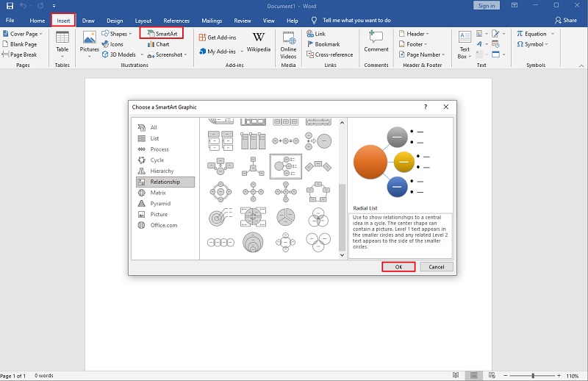Select the All SmartArt category
This screenshot has height=381, width=588.
[x=165, y=127]
